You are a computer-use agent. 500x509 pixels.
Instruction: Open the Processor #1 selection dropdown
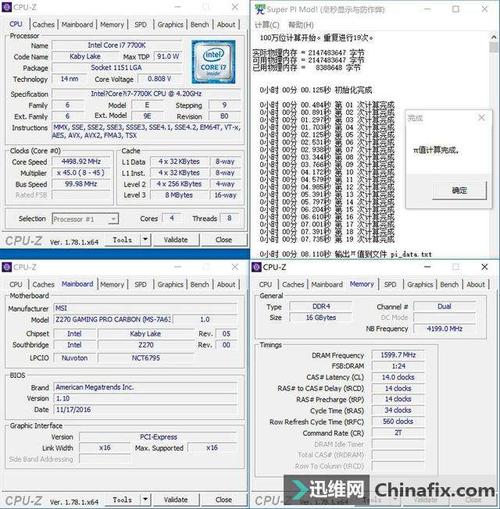pos(85,219)
